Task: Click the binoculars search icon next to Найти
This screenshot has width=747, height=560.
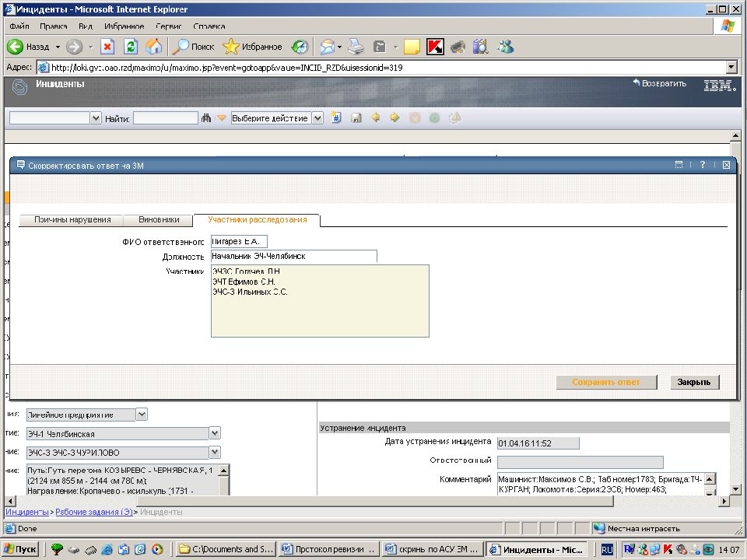Action: (205, 117)
